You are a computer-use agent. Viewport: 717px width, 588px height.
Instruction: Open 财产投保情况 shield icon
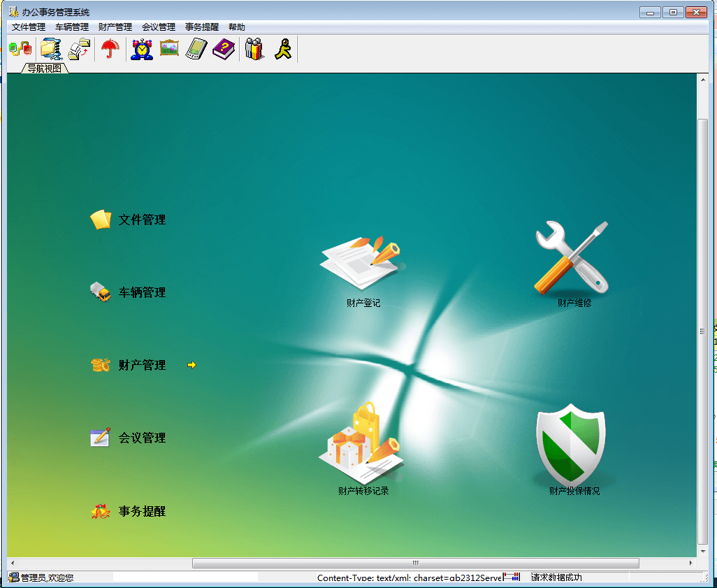pyautogui.click(x=572, y=447)
